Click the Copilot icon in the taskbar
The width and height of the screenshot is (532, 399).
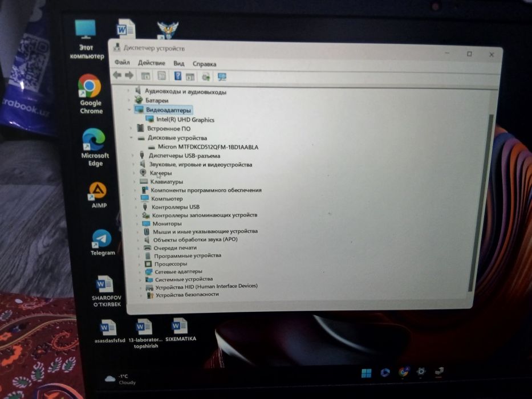pos(385,373)
